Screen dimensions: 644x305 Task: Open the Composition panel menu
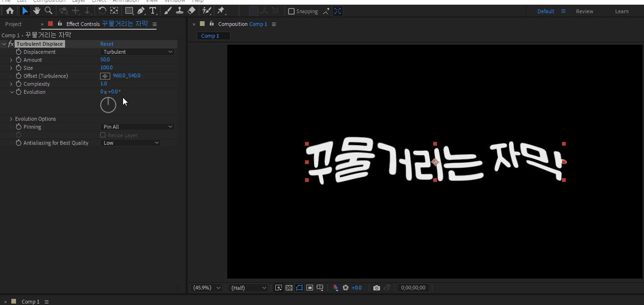pos(274,24)
